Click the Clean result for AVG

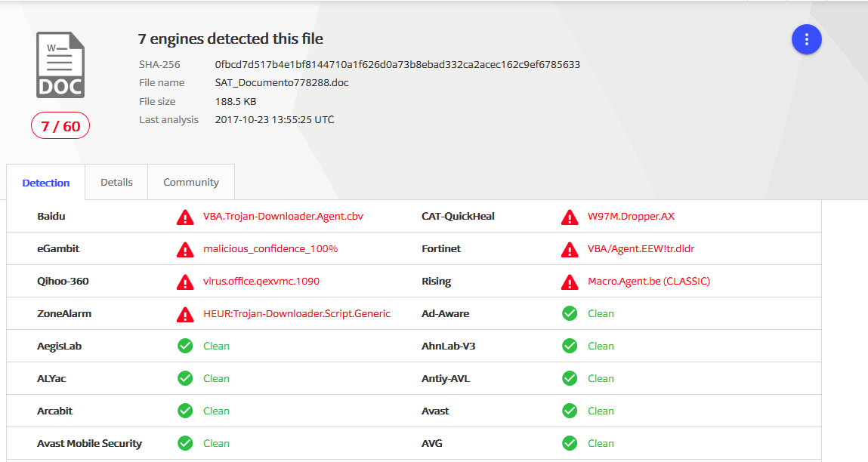[x=601, y=443]
